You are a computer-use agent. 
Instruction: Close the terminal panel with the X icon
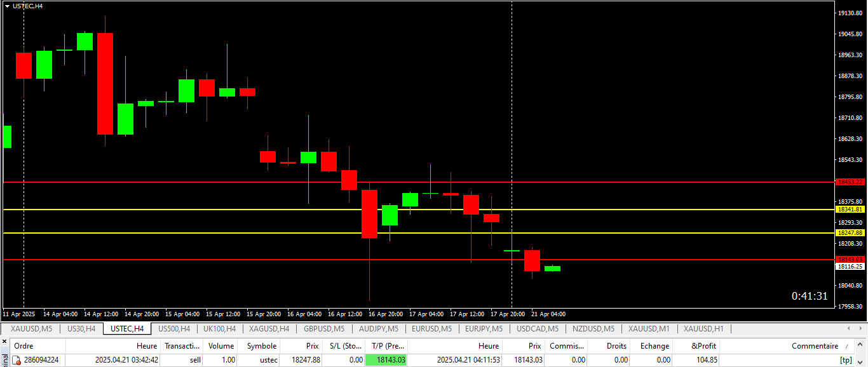point(5,342)
